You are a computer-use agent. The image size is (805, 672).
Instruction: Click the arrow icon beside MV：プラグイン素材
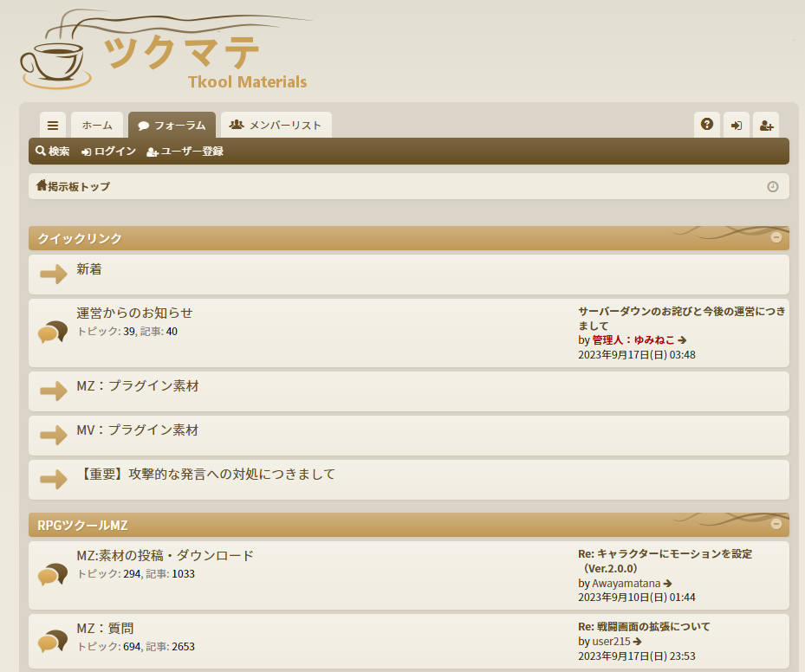click(x=54, y=435)
